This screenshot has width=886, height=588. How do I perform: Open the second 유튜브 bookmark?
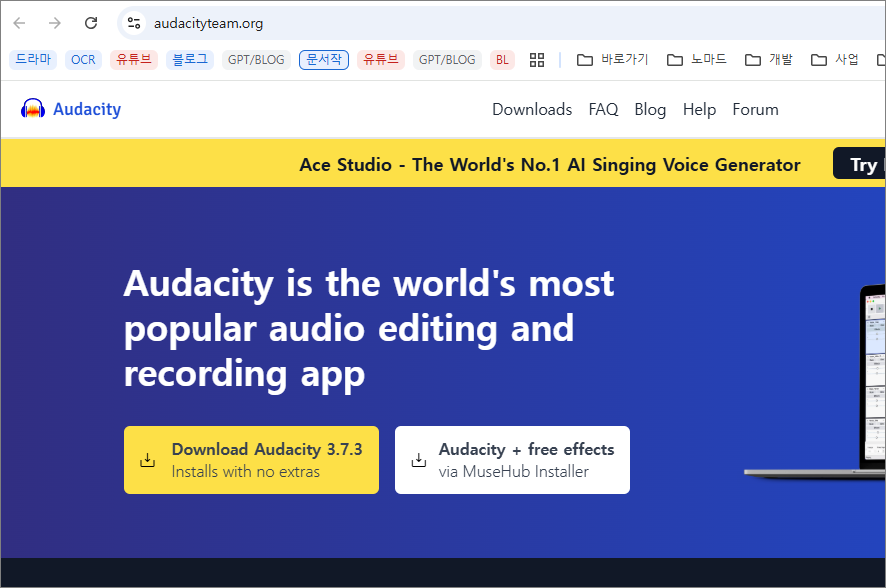point(381,59)
